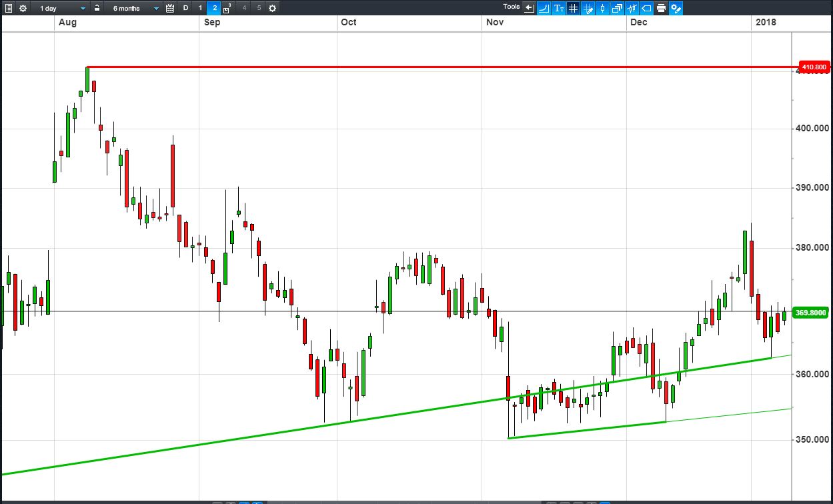Switch to saved layout 2
The width and height of the screenshot is (833, 504).
(x=215, y=8)
